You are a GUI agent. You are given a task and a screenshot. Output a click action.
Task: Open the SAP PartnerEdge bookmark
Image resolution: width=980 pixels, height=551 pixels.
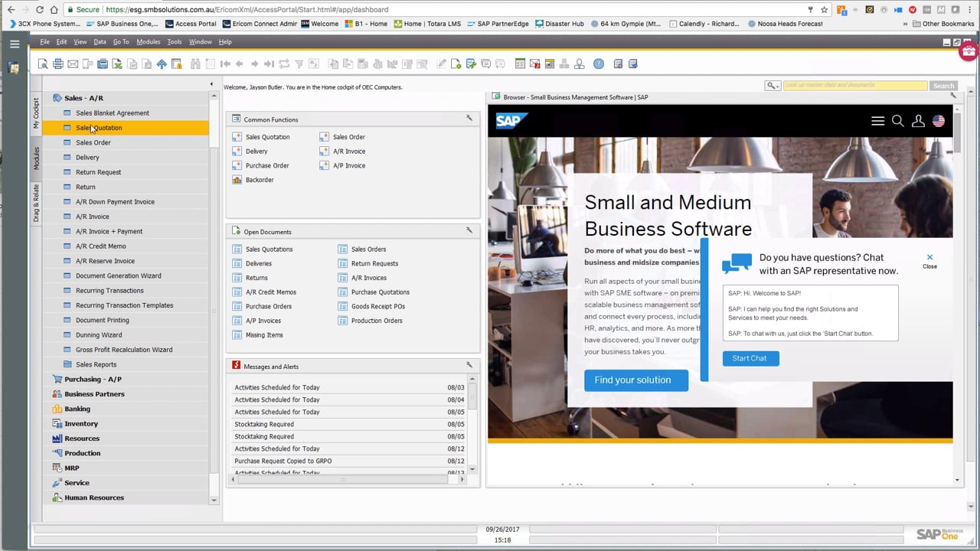(497, 24)
